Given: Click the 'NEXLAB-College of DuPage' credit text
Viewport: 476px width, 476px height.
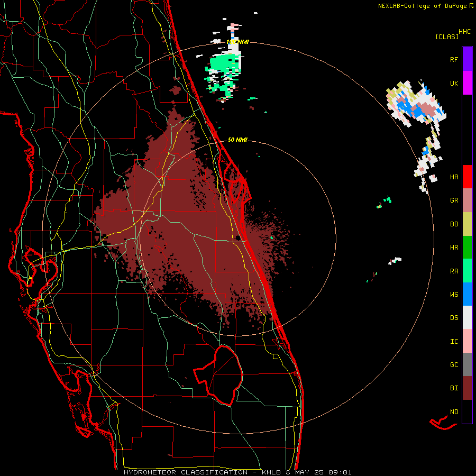Looking at the screenshot, I should (423, 6).
